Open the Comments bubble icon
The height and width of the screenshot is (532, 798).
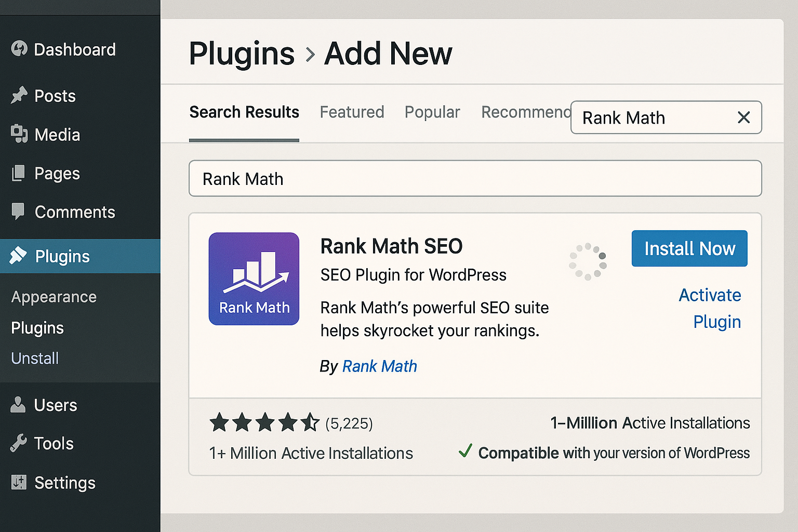pos(18,211)
